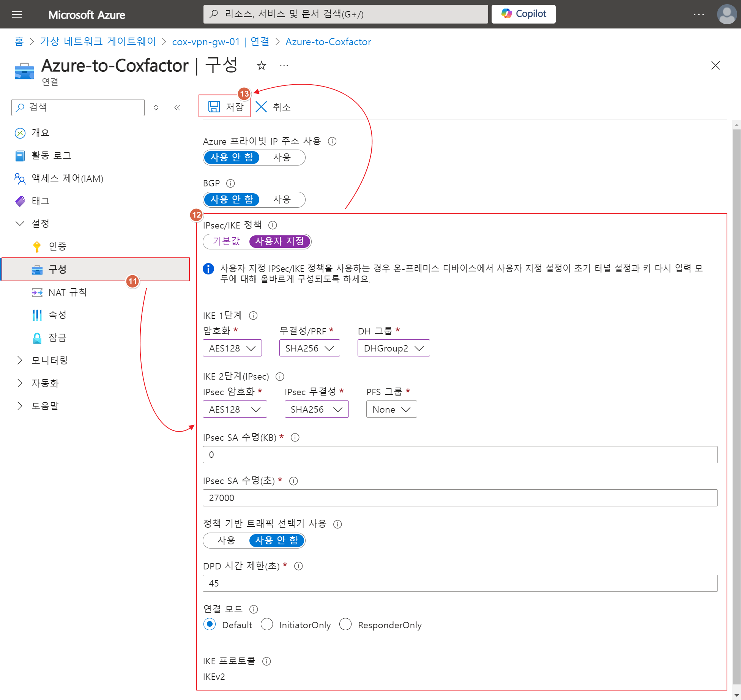Click the user account avatar icon
Screen dimensions: 741x700
[726, 14]
